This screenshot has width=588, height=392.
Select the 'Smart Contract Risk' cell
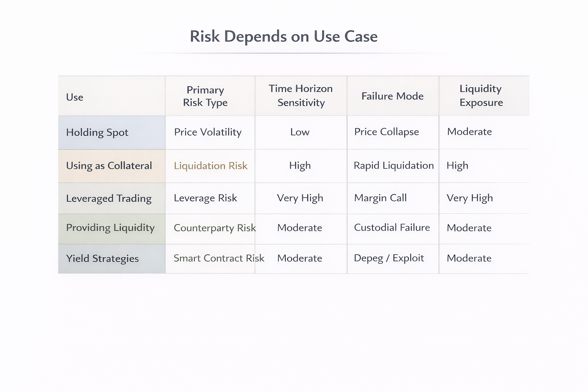pos(219,258)
